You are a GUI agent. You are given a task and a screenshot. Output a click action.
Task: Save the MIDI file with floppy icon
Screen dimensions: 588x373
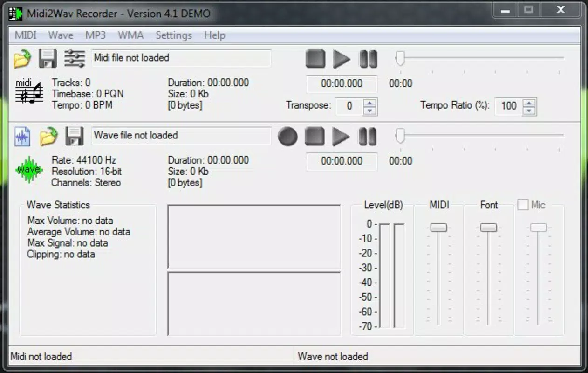pyautogui.click(x=48, y=59)
